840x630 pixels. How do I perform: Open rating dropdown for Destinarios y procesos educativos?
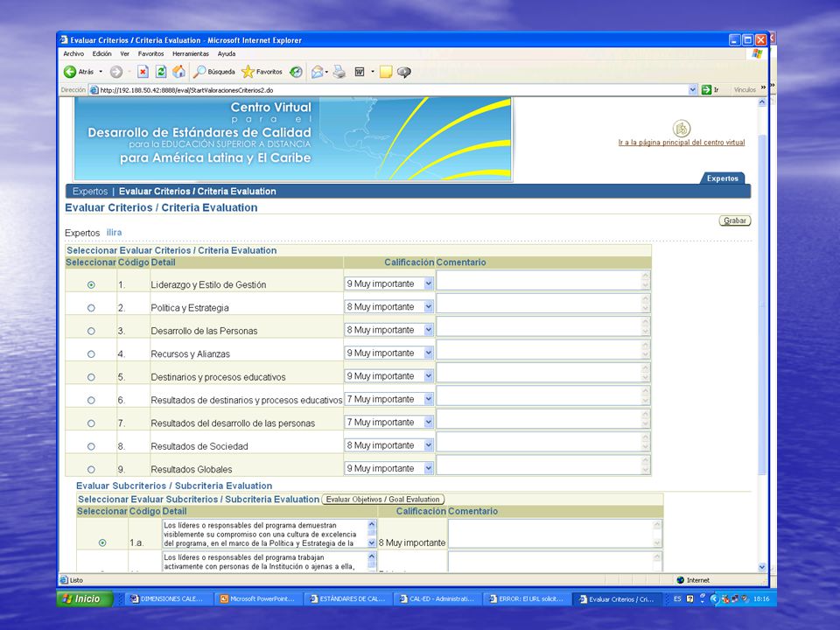tap(388, 376)
